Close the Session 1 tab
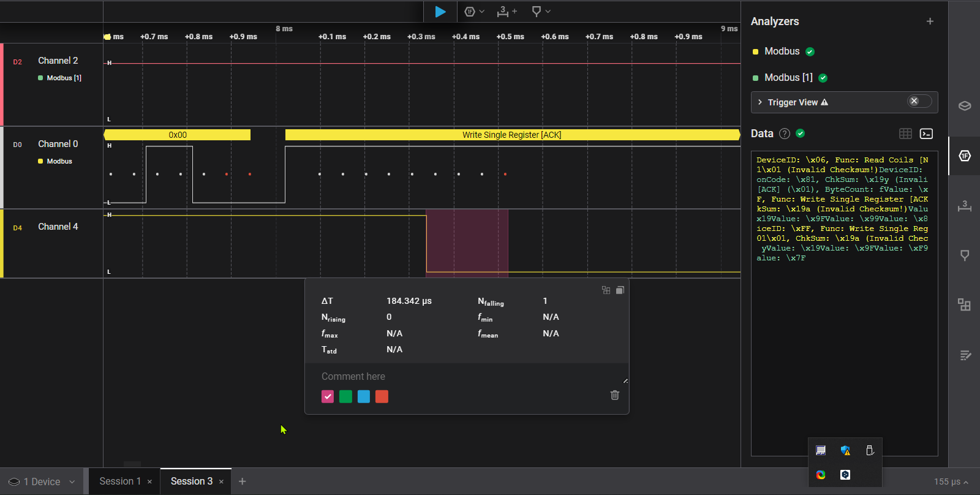The height and width of the screenshot is (495, 980). tap(149, 482)
